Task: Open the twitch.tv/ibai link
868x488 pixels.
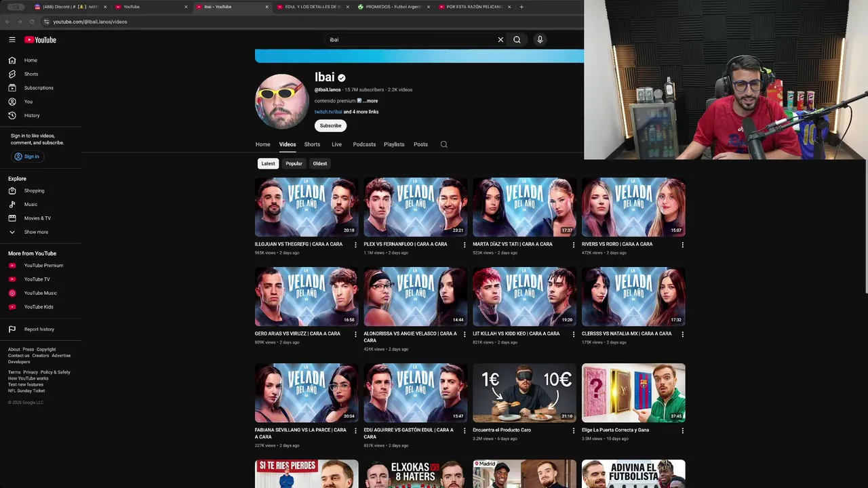Action: pyautogui.click(x=328, y=112)
